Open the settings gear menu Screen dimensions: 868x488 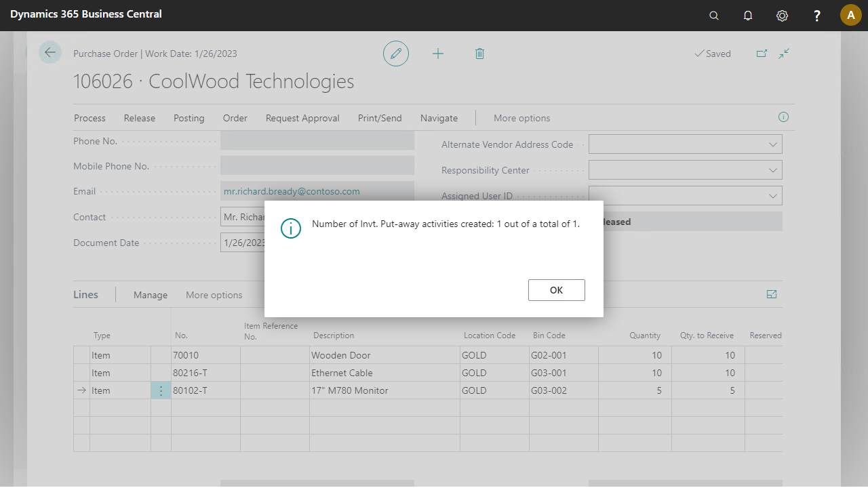pos(782,16)
